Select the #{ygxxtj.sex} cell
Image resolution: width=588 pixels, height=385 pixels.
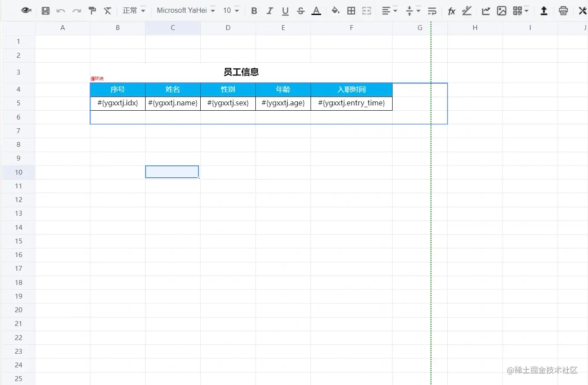click(x=228, y=103)
